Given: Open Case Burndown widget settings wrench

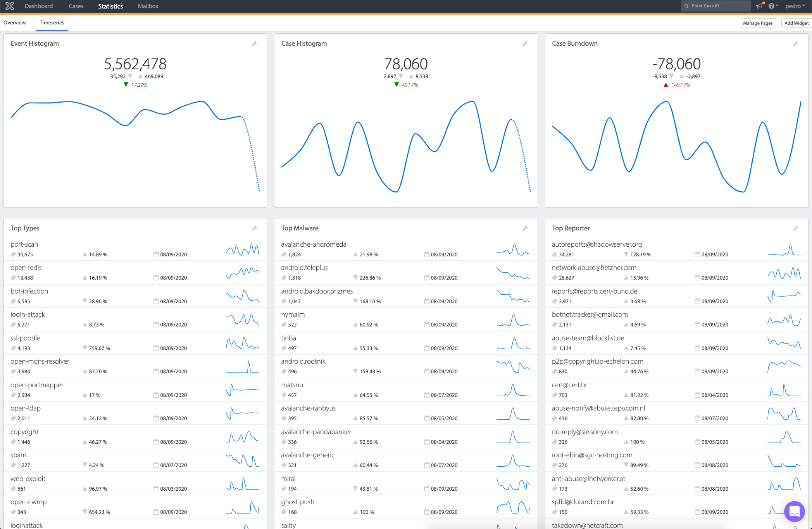Looking at the screenshot, I should 796,43.
